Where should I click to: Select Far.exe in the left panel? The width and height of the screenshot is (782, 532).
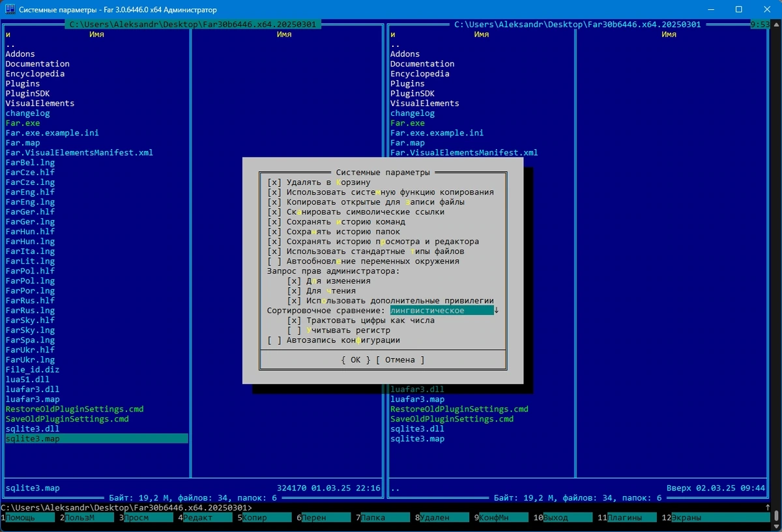[23, 123]
